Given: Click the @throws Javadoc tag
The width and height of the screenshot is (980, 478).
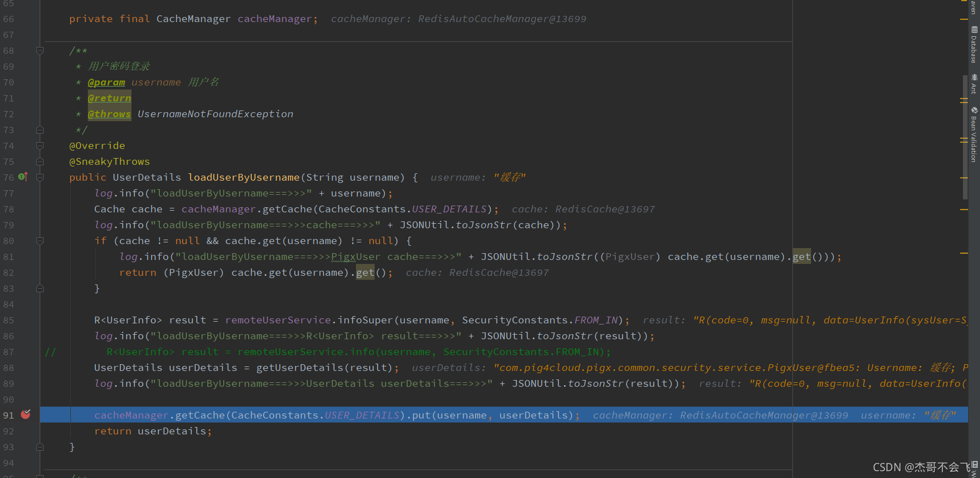Looking at the screenshot, I should (x=109, y=114).
